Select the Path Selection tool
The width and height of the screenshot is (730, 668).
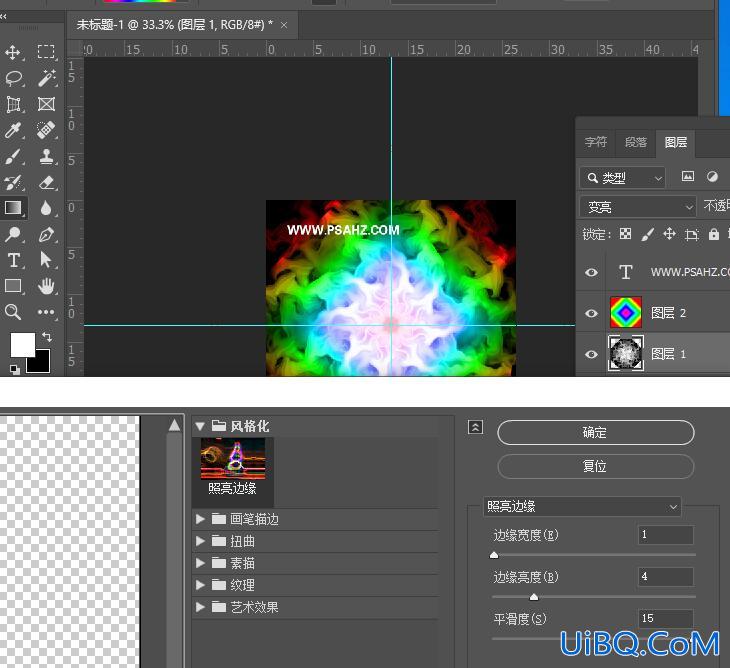click(46, 259)
